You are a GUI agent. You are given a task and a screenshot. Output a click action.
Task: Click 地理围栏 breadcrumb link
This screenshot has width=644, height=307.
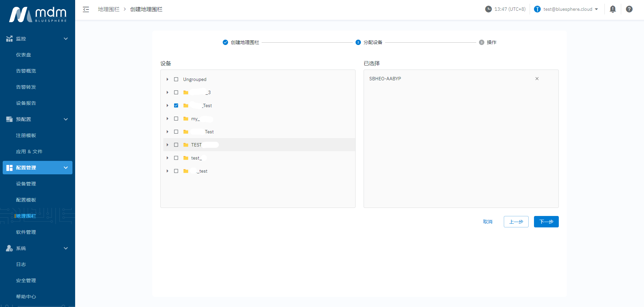(109, 9)
